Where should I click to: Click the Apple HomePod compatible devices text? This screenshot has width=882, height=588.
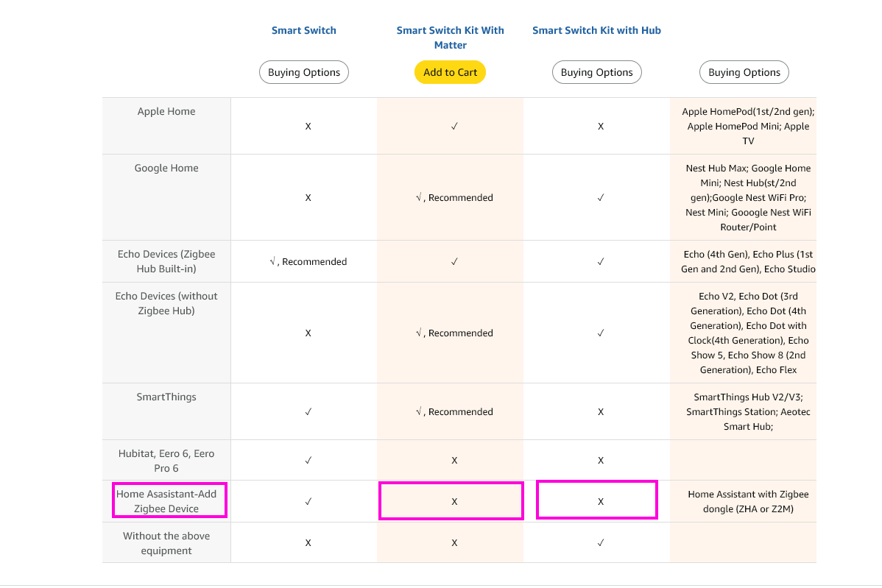[x=747, y=126]
